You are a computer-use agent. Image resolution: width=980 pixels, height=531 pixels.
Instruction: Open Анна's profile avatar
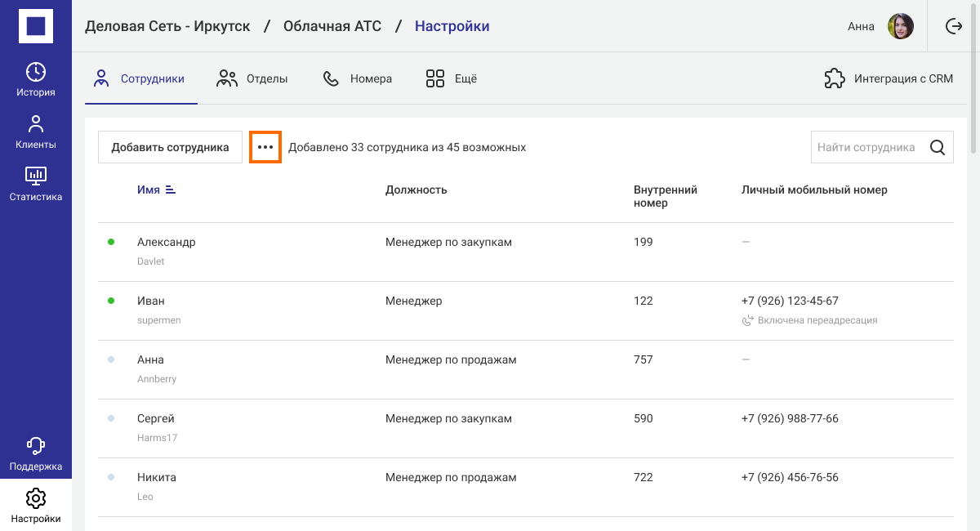(901, 26)
